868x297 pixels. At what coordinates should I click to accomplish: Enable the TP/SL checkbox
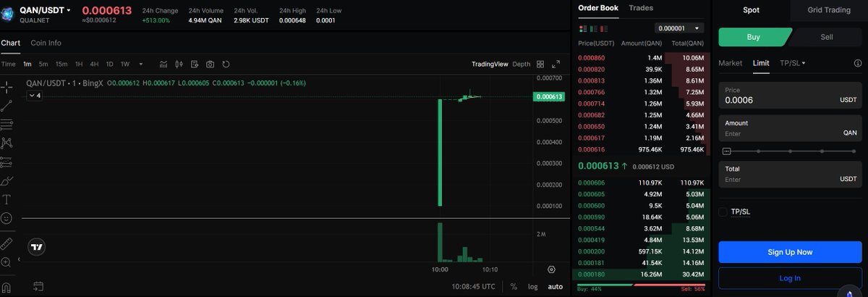723,212
